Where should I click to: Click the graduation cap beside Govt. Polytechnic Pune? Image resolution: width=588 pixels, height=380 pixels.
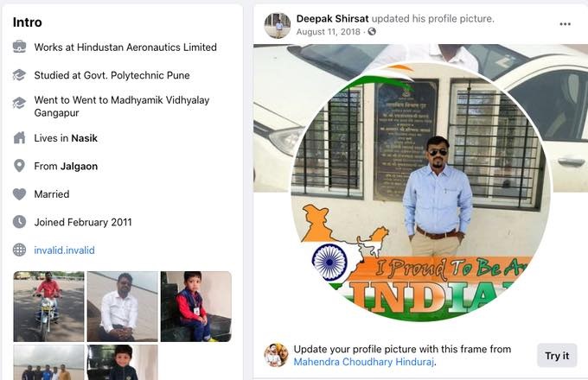(20, 75)
